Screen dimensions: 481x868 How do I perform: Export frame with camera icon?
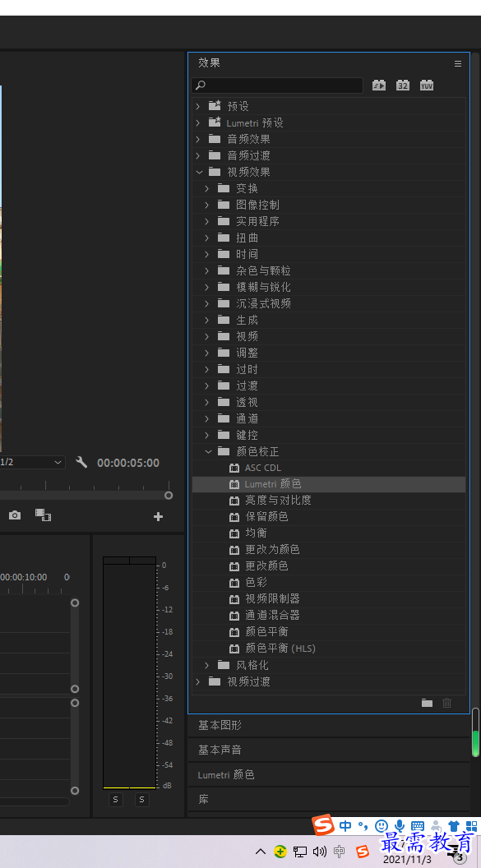(15, 515)
